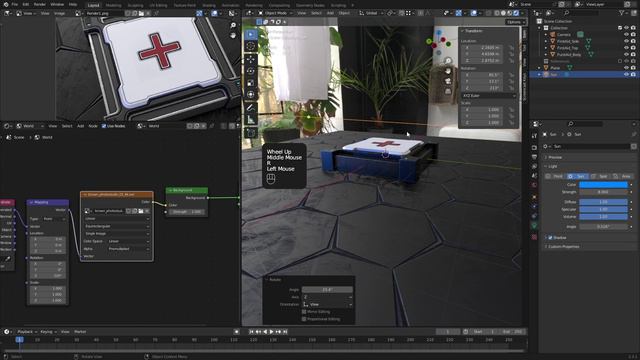
Task: Open the Add menu in node editor header
Action: pos(80,126)
